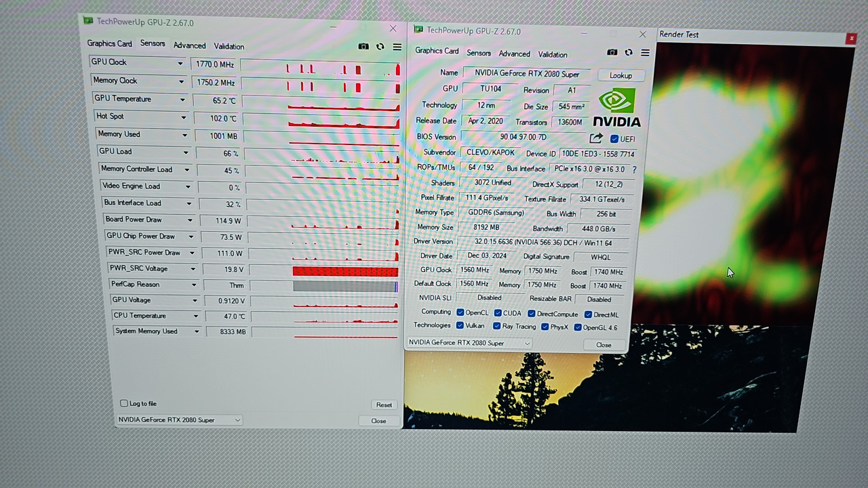This screenshot has height=488, width=868.
Task: Enable Log to file checkbox
Action: [124, 403]
